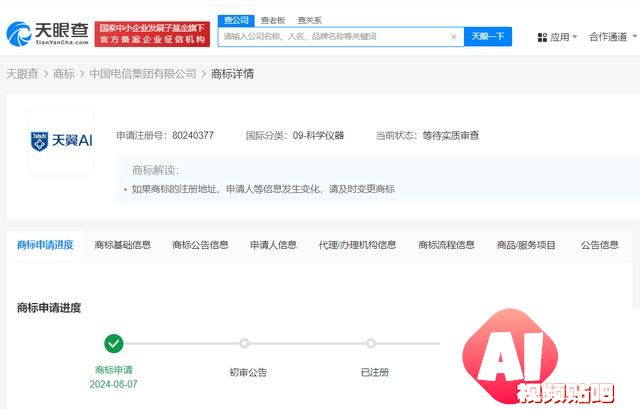Click the green completed 商标申请 checkmark

(x=114, y=344)
